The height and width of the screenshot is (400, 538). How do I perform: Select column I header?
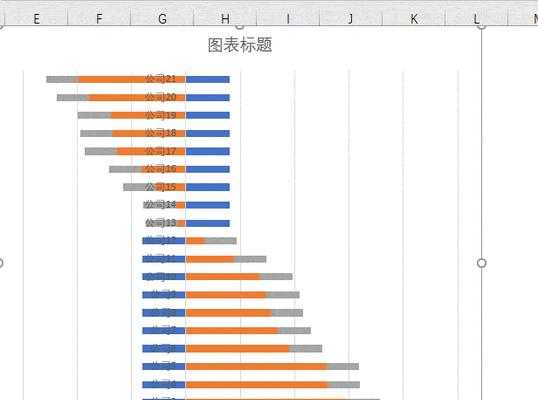288,19
